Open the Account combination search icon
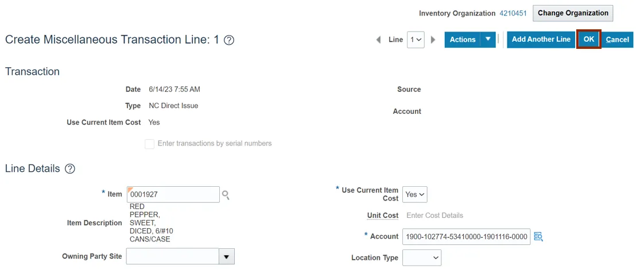Image resolution: width=644 pixels, height=273 pixels. (x=538, y=237)
